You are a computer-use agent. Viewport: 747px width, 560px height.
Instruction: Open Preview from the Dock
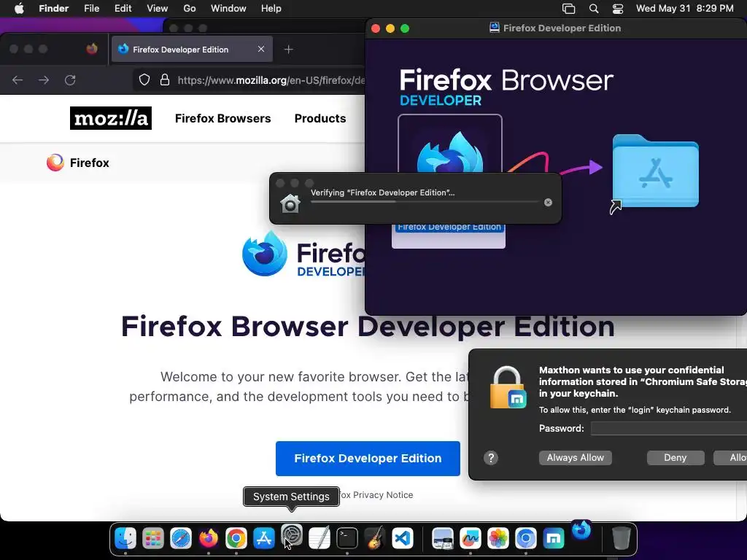click(x=442, y=539)
